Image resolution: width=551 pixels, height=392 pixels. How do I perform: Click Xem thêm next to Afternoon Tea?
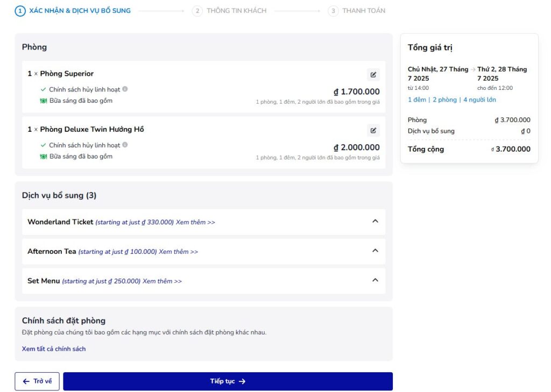coord(178,252)
